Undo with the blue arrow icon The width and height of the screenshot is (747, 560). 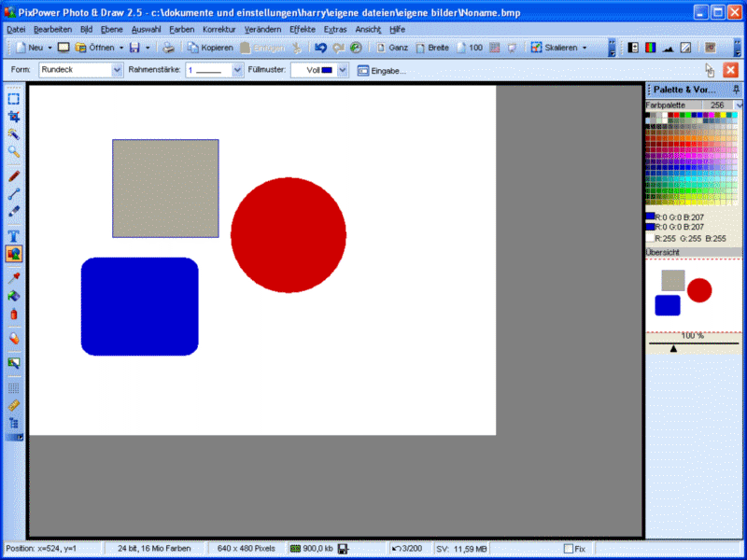pyautogui.click(x=320, y=48)
